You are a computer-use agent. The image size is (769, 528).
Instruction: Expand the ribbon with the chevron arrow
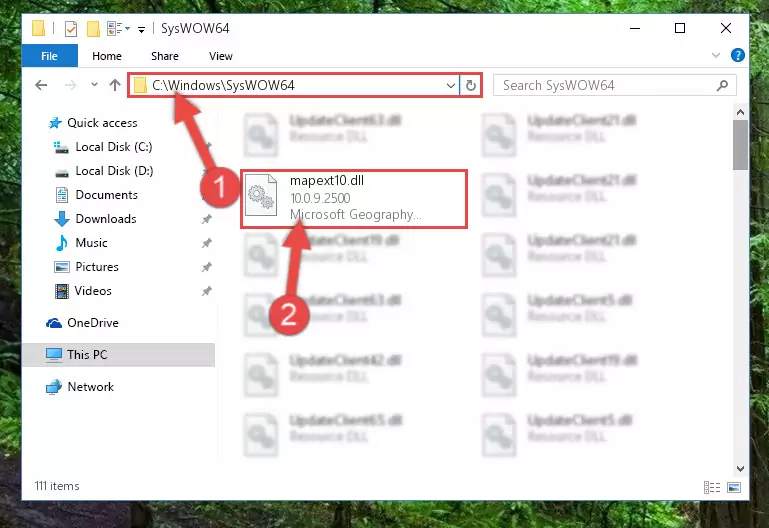716,55
